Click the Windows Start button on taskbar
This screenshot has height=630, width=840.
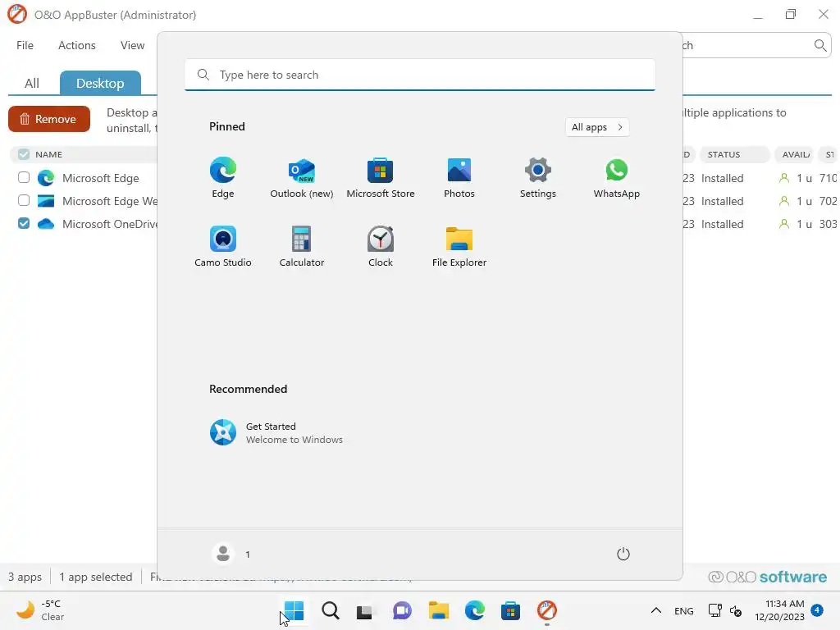tap(294, 610)
